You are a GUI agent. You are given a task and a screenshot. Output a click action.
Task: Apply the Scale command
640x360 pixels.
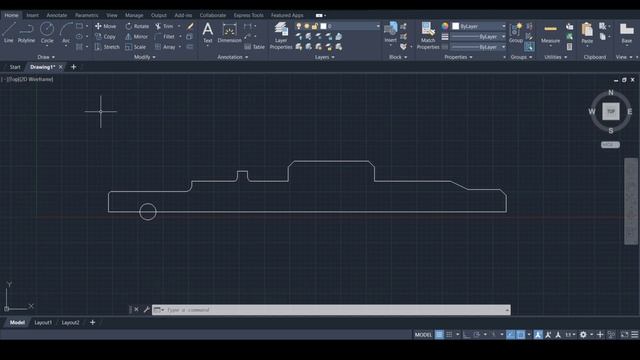[136, 47]
